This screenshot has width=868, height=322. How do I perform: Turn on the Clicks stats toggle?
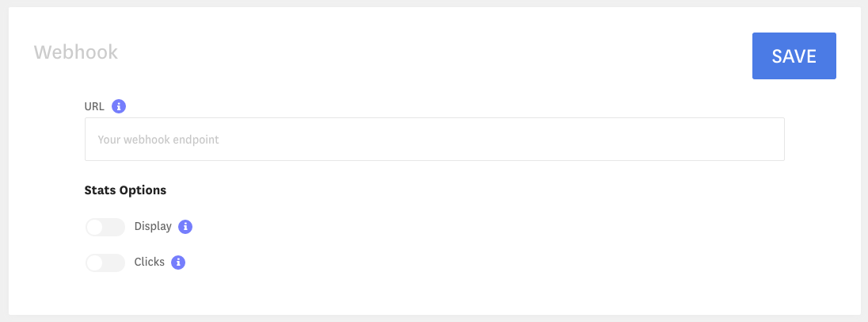tap(105, 263)
